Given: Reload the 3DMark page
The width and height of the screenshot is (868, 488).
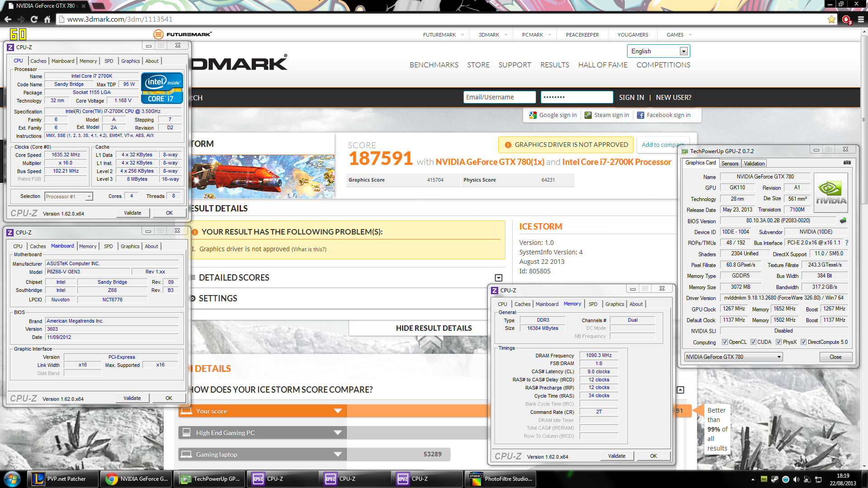Looking at the screenshot, I should (x=34, y=19).
